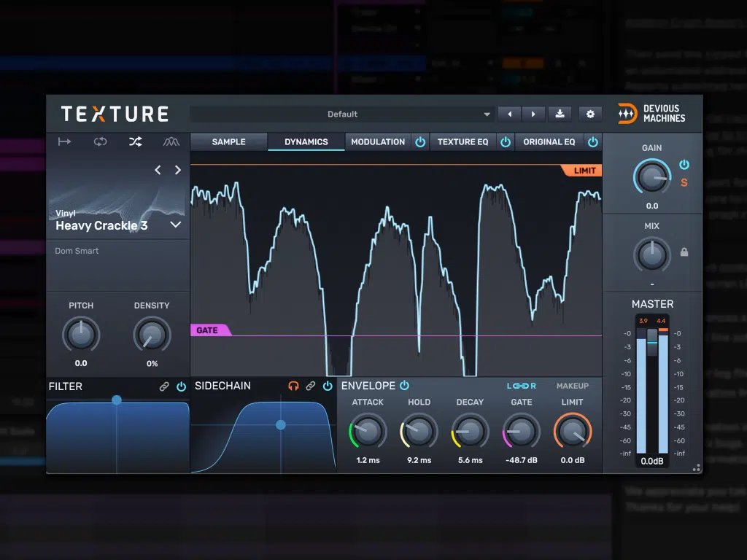The width and height of the screenshot is (747, 560).
Task: Click the 3.9 peak level readout
Action: (x=643, y=321)
